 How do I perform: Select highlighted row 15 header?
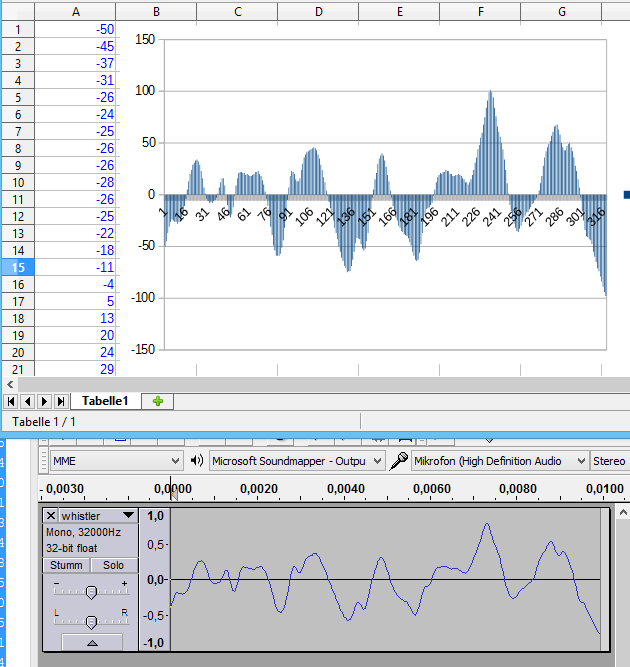click(x=18, y=268)
